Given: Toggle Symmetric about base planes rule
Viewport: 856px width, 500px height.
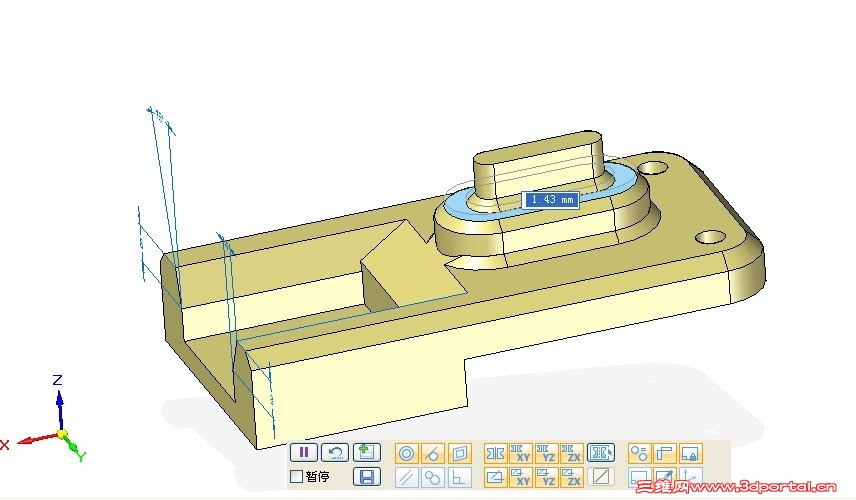Looking at the screenshot, I should [496, 453].
